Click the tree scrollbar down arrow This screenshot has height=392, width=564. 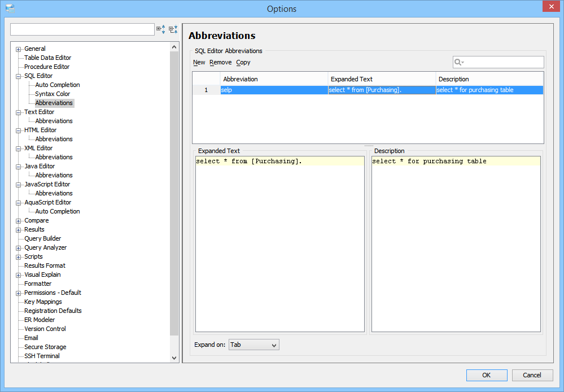[174, 358]
